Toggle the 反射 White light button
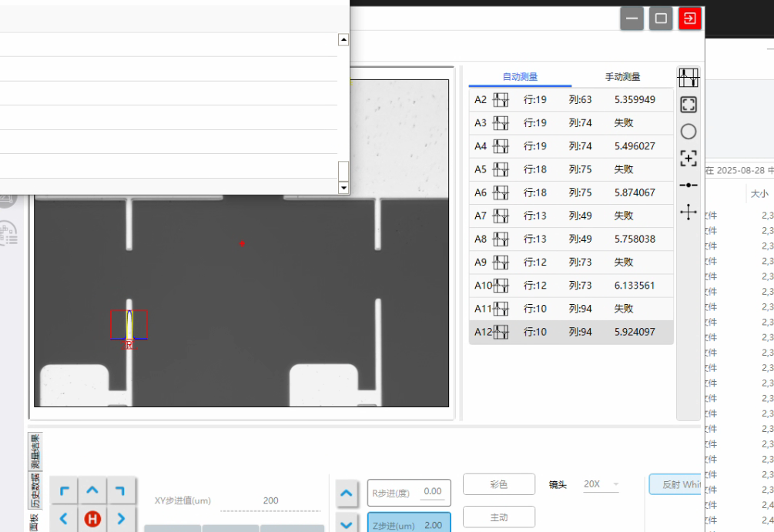The height and width of the screenshot is (532, 774). point(676,484)
